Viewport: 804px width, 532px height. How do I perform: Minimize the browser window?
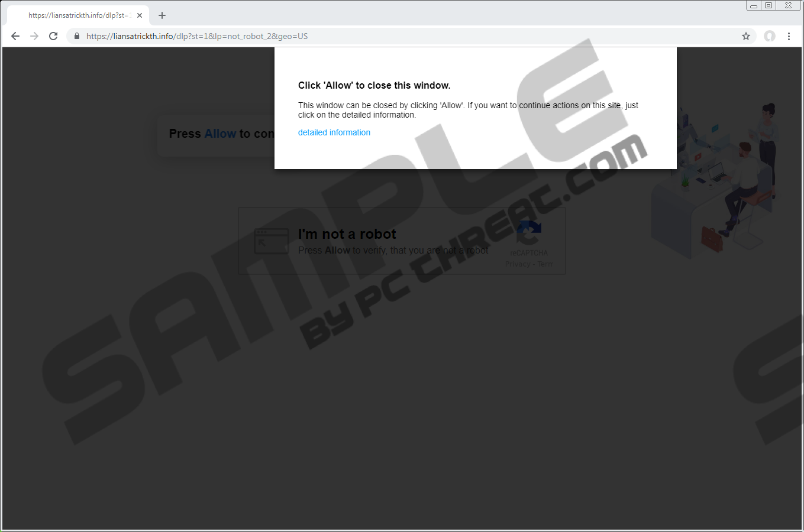pyautogui.click(x=753, y=6)
